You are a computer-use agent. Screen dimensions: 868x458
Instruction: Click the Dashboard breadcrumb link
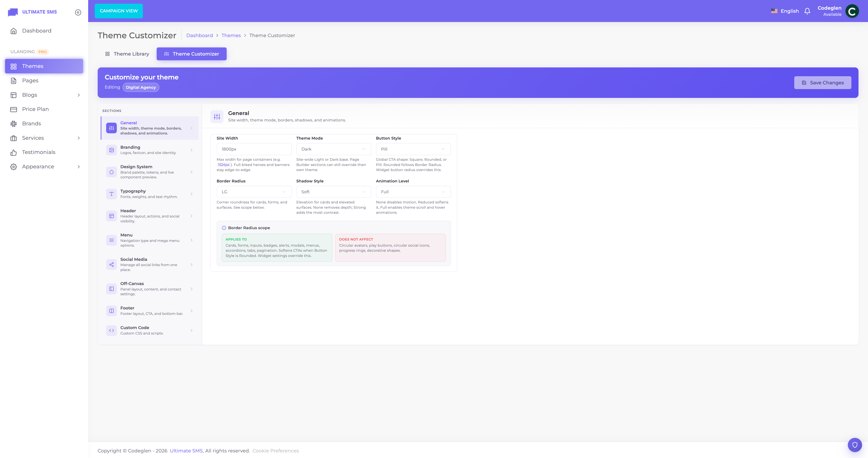click(x=200, y=36)
